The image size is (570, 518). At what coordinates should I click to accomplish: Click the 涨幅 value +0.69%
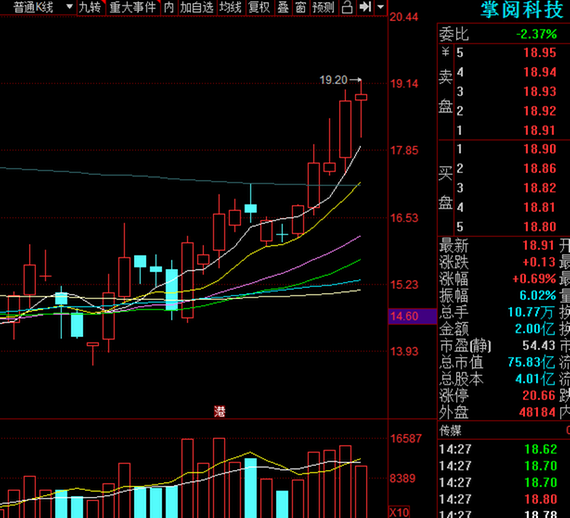pos(534,279)
